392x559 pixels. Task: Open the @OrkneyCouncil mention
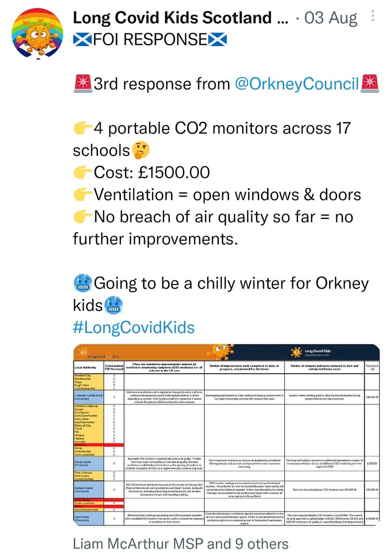pyautogui.click(x=297, y=84)
